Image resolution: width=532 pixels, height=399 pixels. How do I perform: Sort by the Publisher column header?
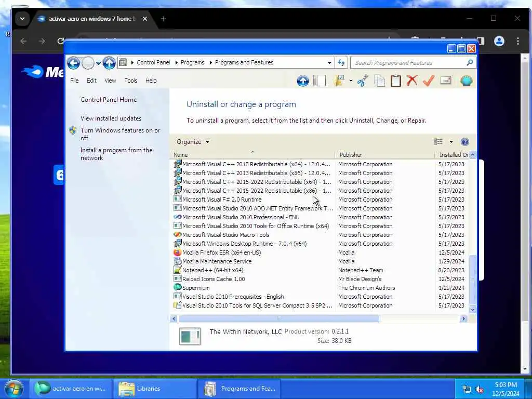pyautogui.click(x=385, y=155)
